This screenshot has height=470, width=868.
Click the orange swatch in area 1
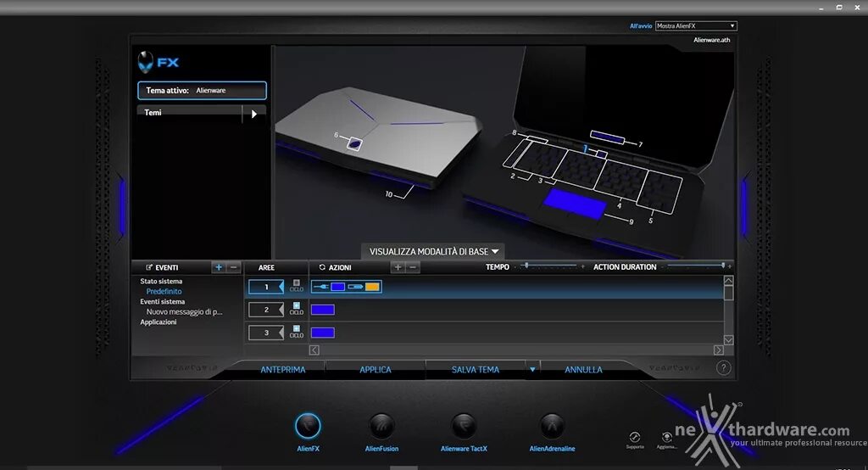(372, 287)
